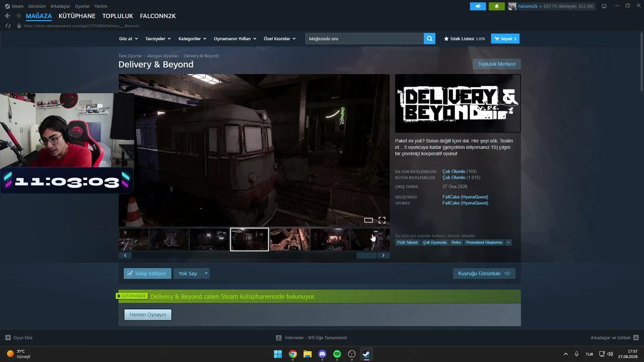644x362 pixels.
Task: Open Discord from the taskbar
Action: 323,354
